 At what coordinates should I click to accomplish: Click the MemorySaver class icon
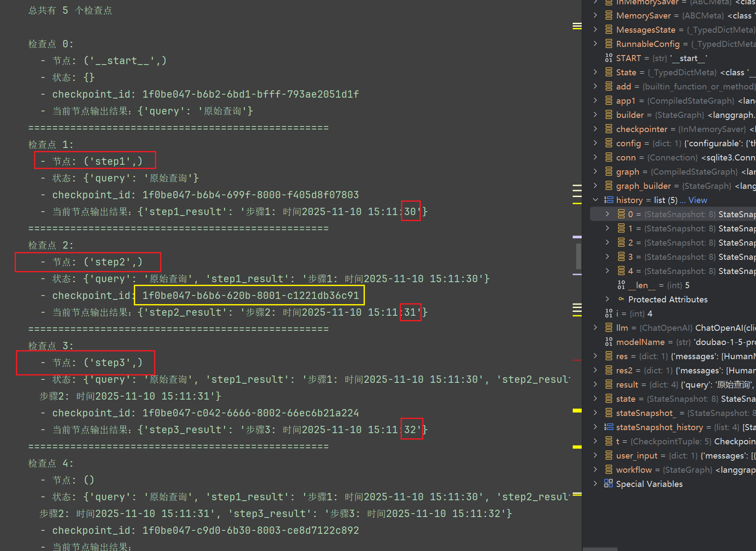(608, 15)
